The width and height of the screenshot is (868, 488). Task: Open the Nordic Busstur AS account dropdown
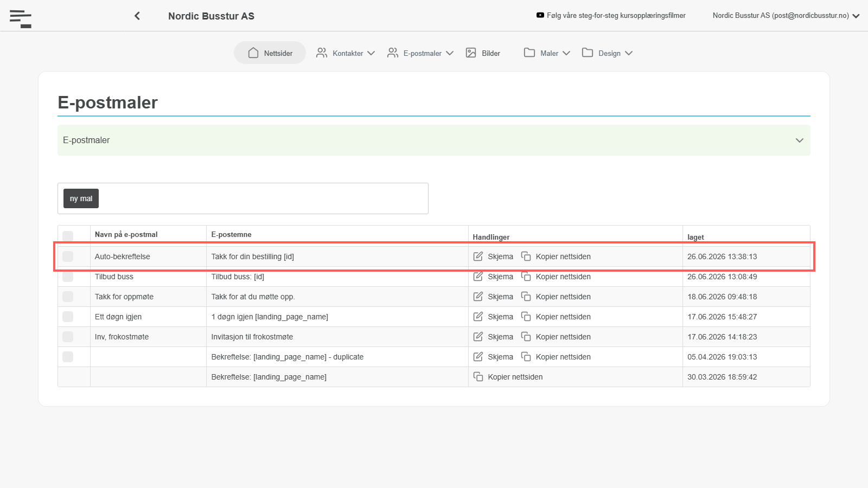(x=786, y=16)
